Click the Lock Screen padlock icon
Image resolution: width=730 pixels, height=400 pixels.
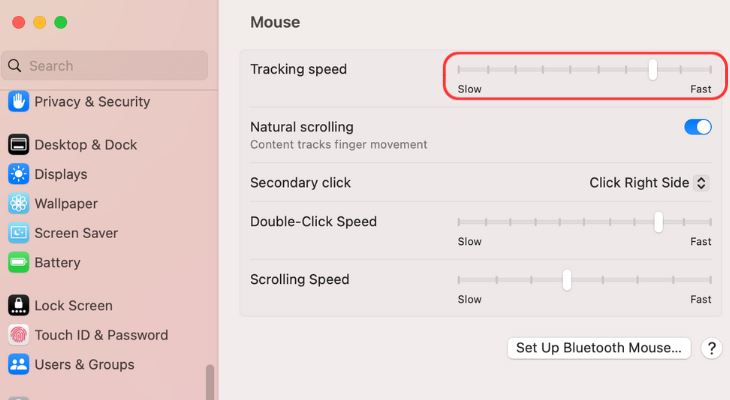[x=19, y=305]
